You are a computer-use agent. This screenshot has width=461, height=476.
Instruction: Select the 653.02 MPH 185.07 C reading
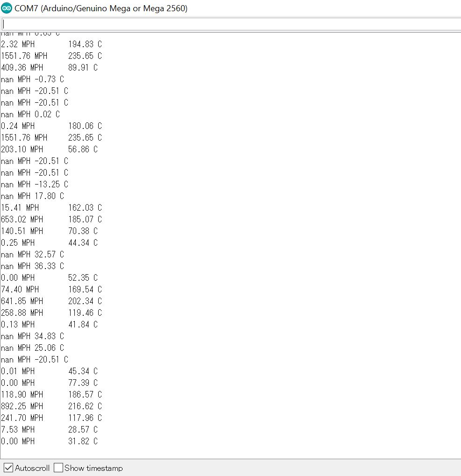click(x=51, y=219)
